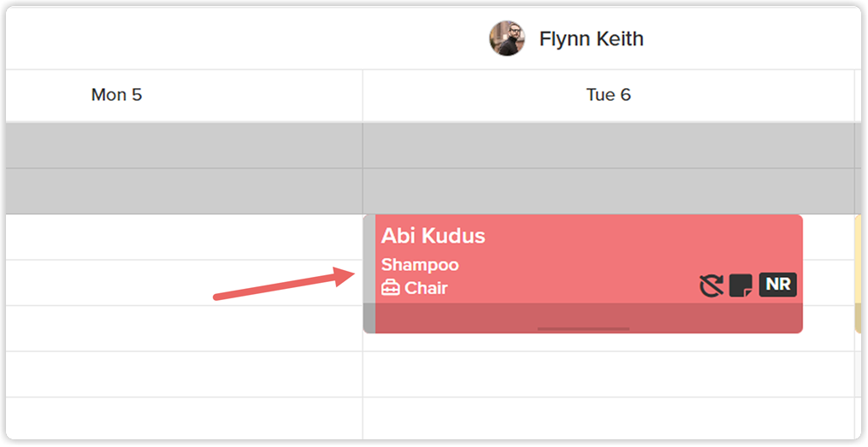Click the NR badge on the appointment
This screenshot has width=868, height=447.
777,285
